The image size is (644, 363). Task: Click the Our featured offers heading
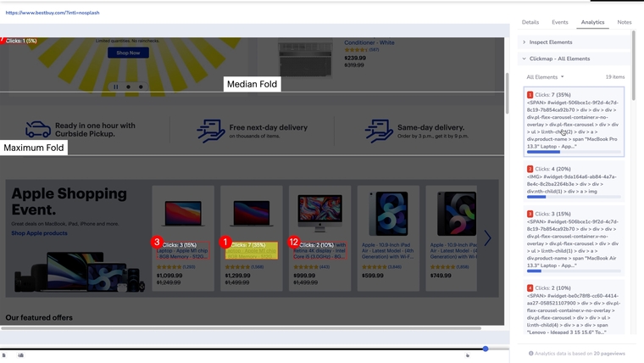tap(39, 317)
